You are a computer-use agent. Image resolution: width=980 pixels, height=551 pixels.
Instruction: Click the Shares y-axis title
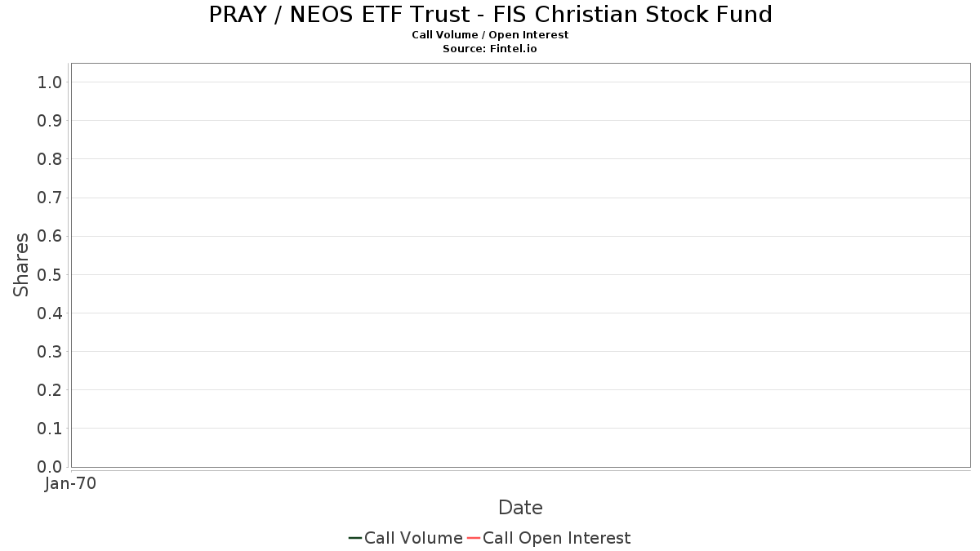pyautogui.click(x=22, y=264)
